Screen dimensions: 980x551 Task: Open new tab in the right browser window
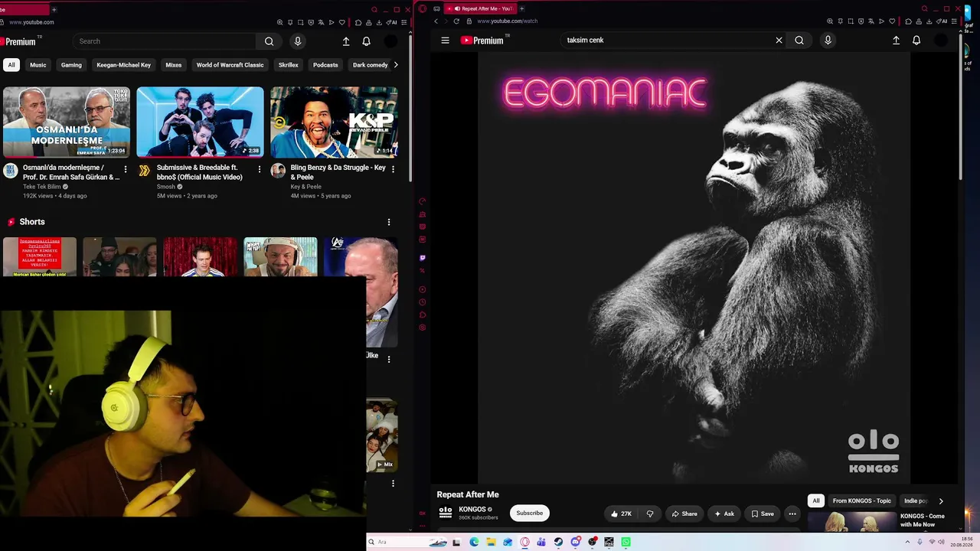(x=522, y=9)
